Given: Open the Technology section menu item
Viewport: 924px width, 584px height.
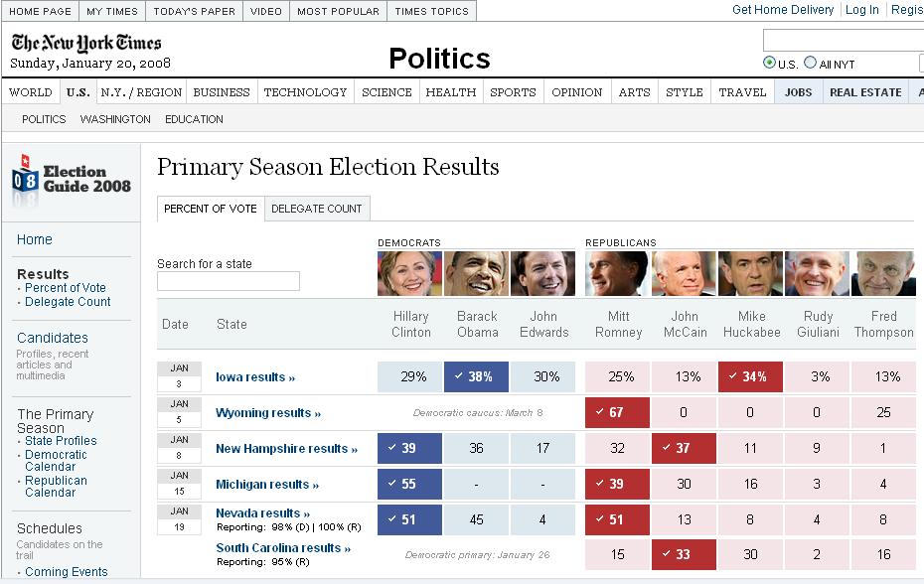Looking at the screenshot, I should point(305,92).
